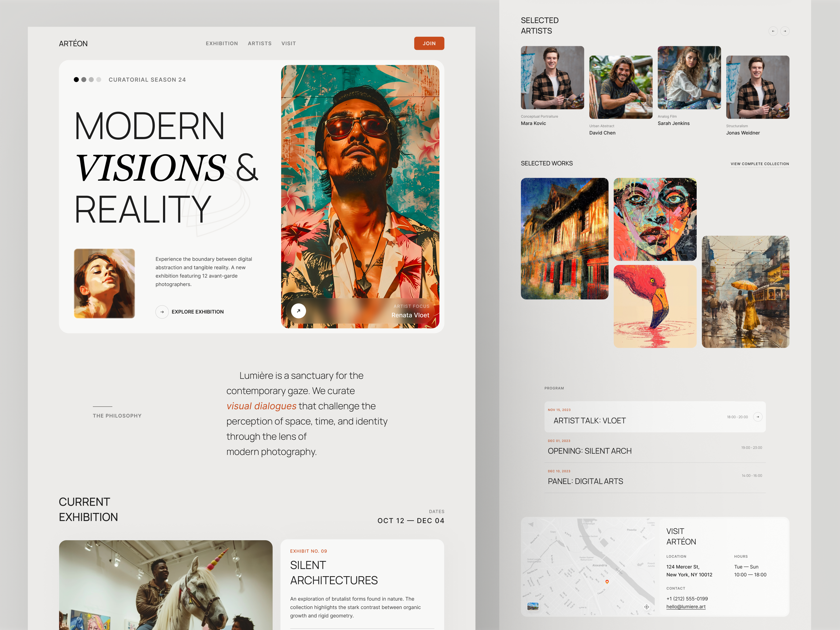Open Sarah Jenkins artist photo
Screen dimensions: 840x630
pos(689,78)
